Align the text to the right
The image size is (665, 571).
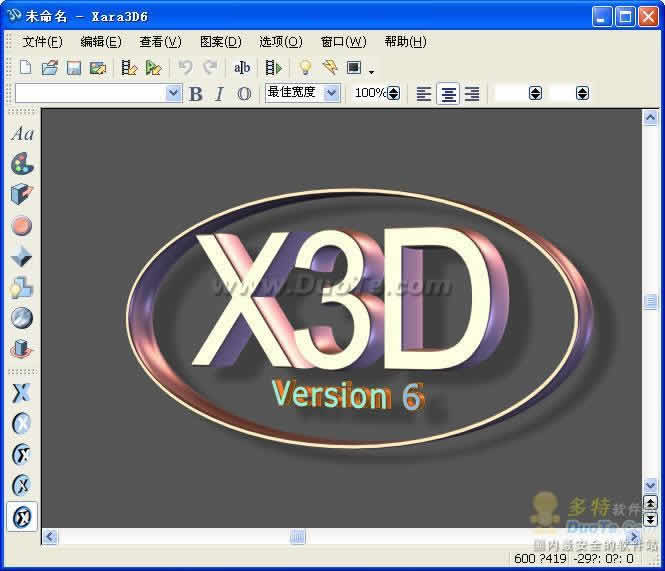click(472, 93)
